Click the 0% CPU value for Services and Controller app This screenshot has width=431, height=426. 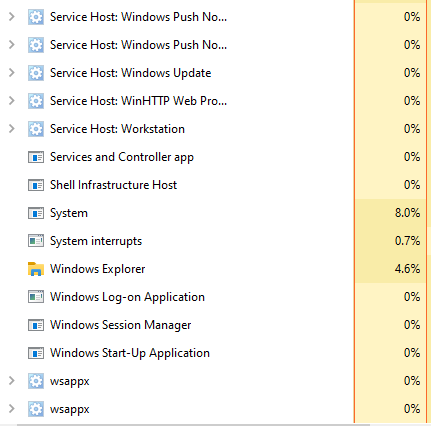click(412, 157)
